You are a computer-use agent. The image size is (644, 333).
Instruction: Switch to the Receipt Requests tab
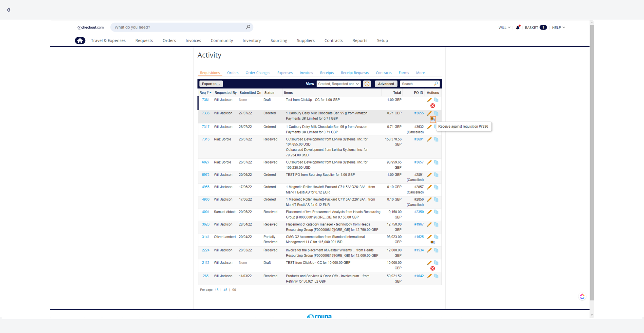(x=355, y=73)
